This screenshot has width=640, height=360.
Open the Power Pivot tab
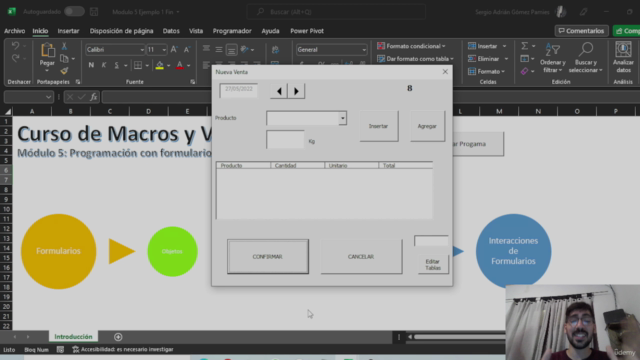click(x=307, y=31)
